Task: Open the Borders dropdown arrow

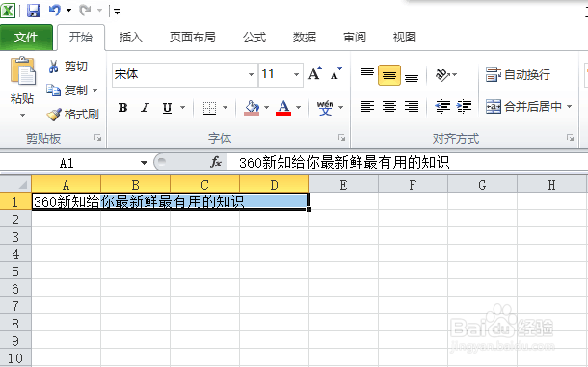Action: pyautogui.click(x=225, y=108)
